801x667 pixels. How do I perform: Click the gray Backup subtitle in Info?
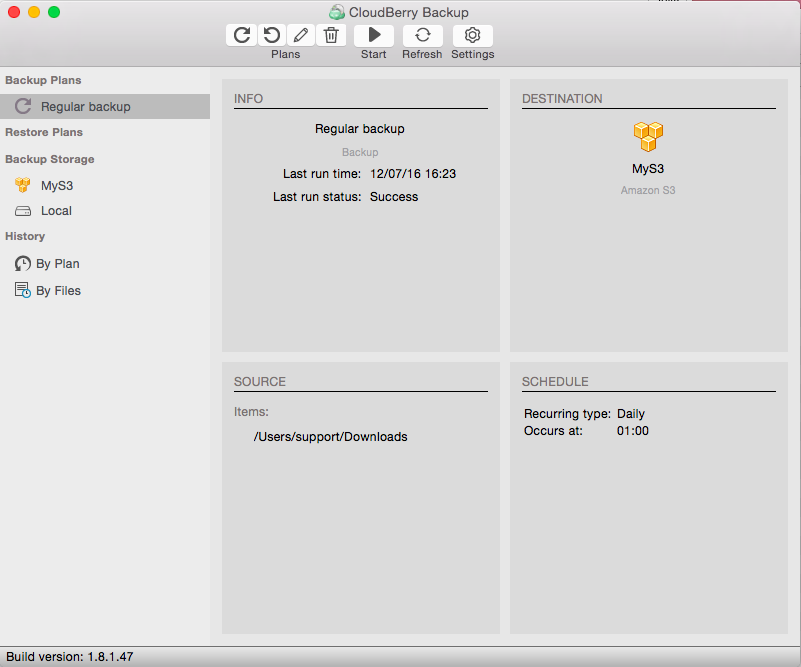click(x=360, y=152)
